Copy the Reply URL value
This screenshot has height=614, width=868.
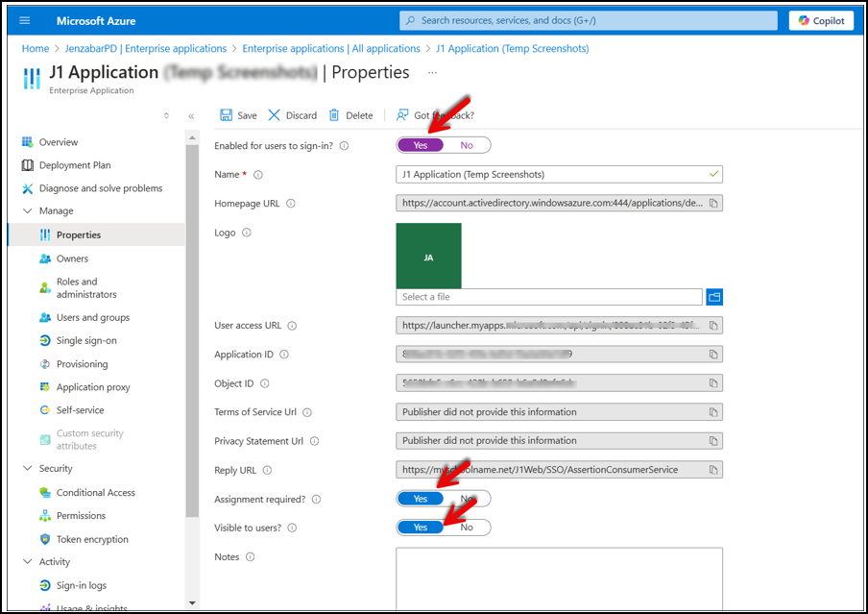(713, 470)
